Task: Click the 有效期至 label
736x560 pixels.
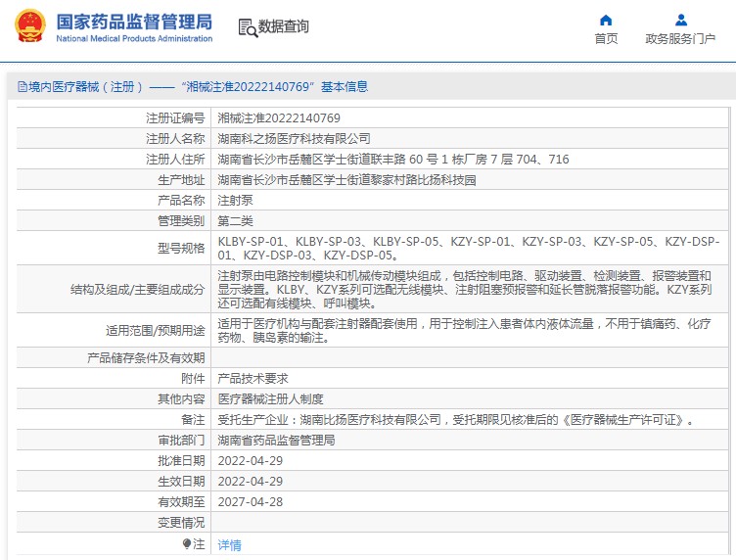Action: 181,502
